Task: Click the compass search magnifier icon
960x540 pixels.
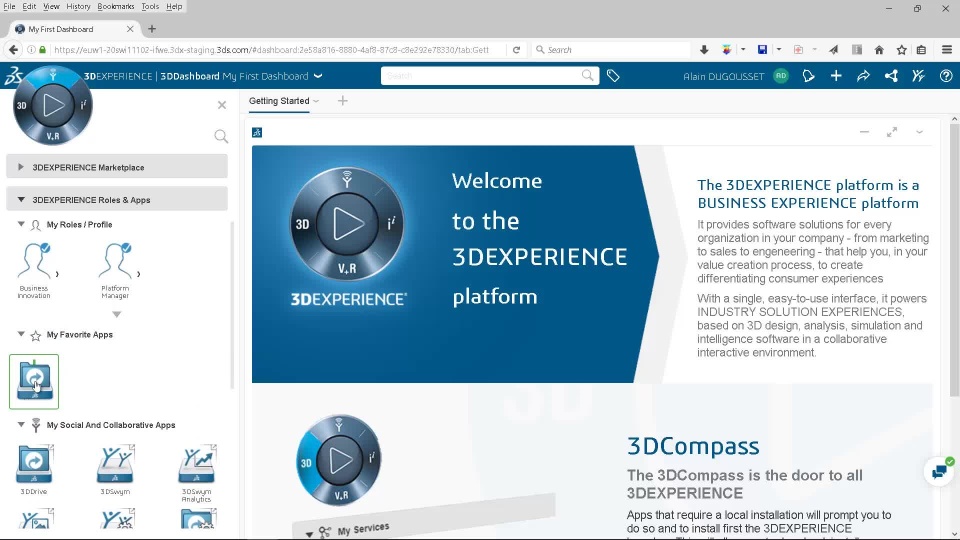Action: tap(221, 136)
